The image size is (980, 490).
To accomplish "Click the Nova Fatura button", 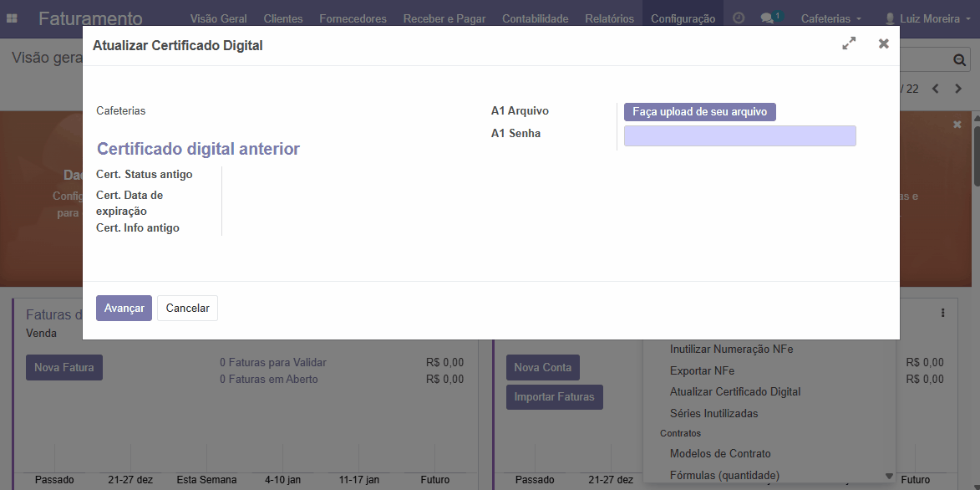I will (x=64, y=368).
